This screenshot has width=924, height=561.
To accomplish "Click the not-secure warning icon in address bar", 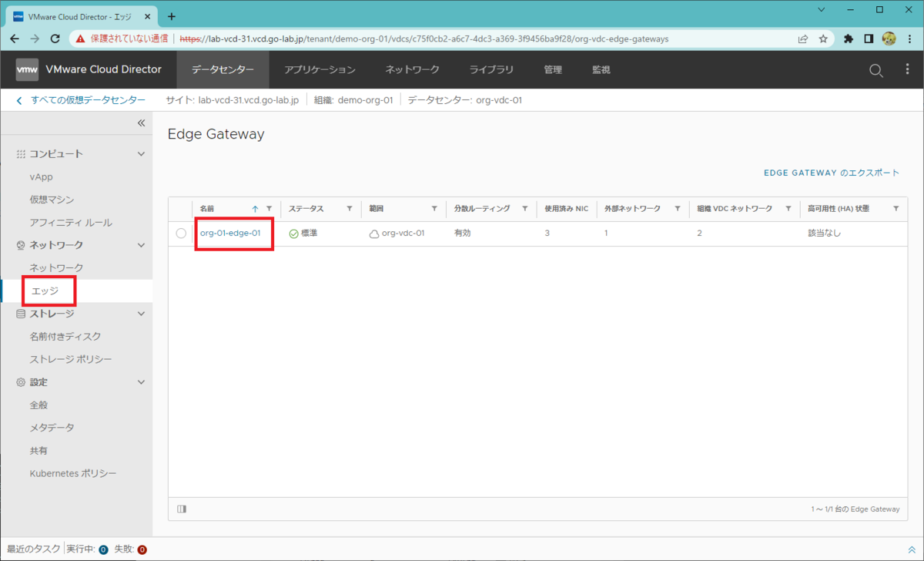I will tap(80, 38).
